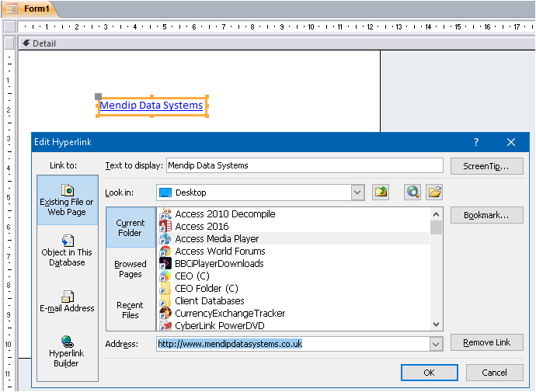Select Object in This Database icon
The height and width of the screenshot is (392, 536).
coord(68,241)
